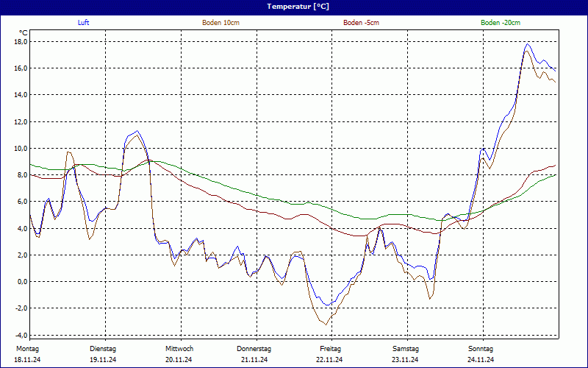This screenshot has width=588, height=368.
Task: Click the 24.11.24 date label
Action: click(481, 360)
